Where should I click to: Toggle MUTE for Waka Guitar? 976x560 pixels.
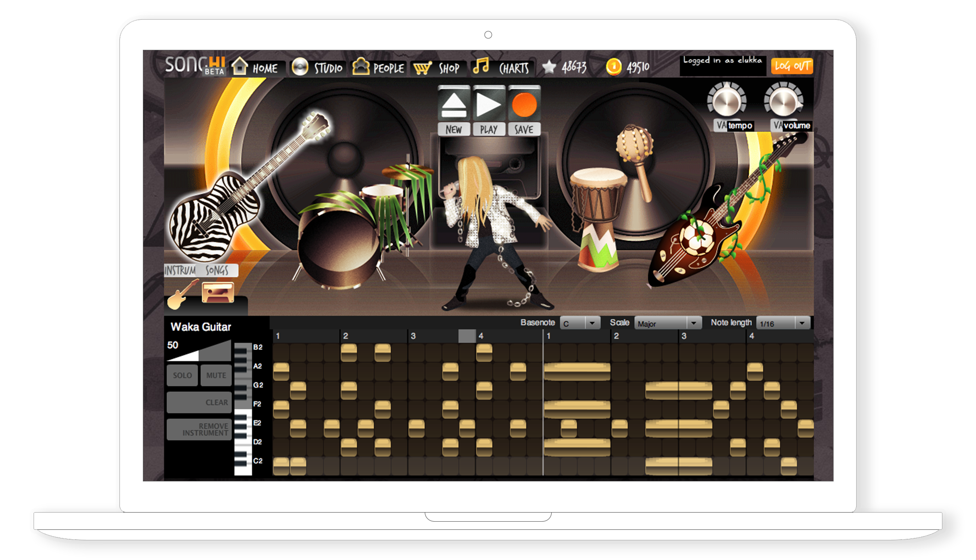click(x=216, y=376)
